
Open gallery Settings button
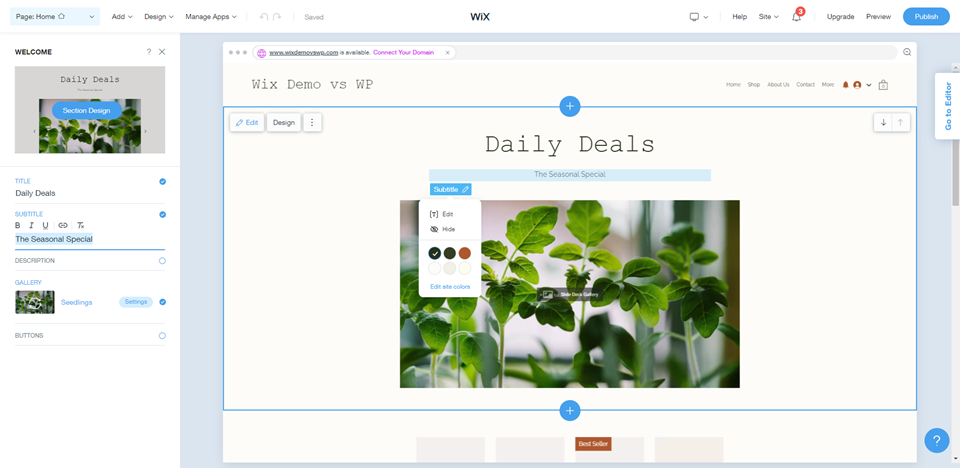pos(136,302)
